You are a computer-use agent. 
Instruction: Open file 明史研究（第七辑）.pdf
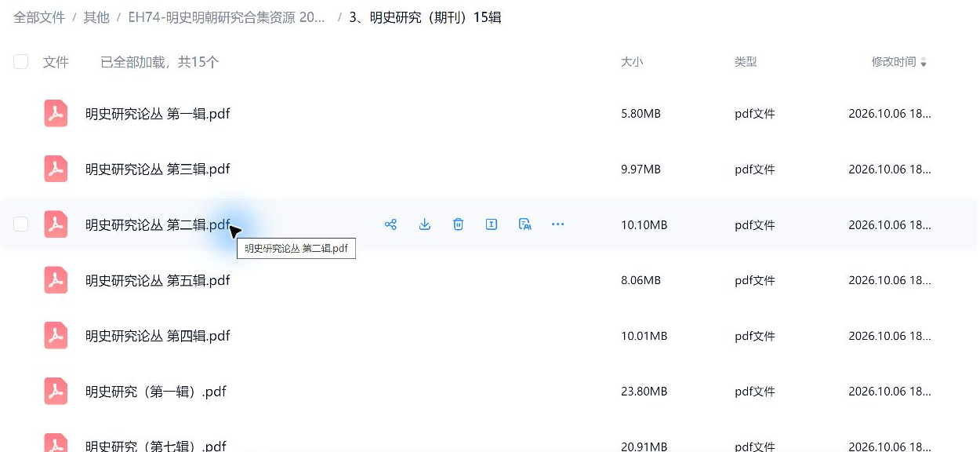tap(156, 446)
